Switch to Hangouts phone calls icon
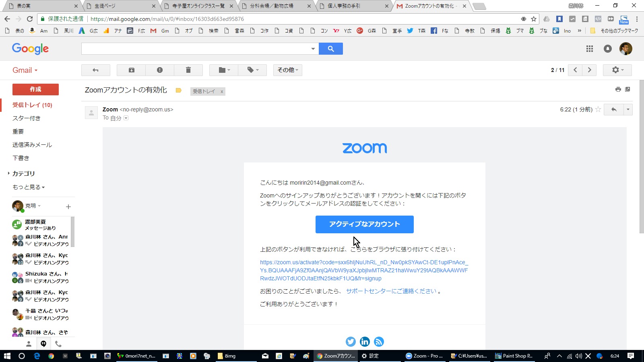The height and width of the screenshot is (362, 644). [58, 344]
